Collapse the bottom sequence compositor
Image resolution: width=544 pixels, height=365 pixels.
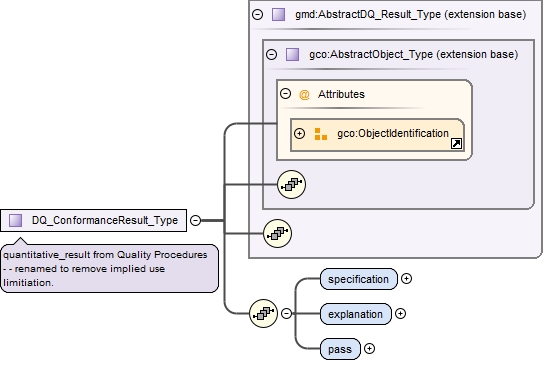click(x=286, y=314)
